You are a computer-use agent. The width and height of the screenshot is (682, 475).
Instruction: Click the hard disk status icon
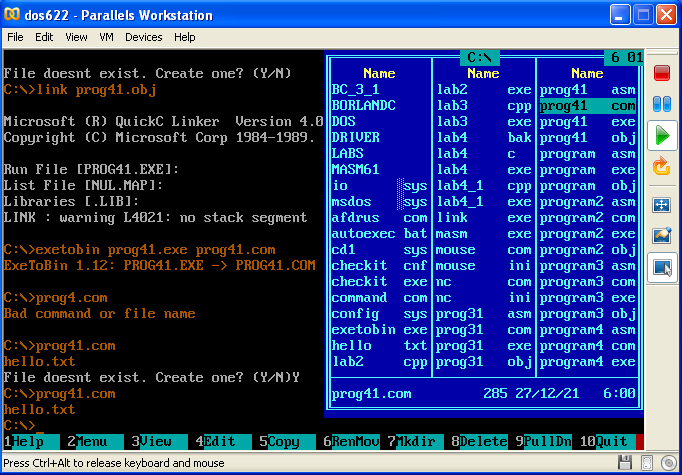click(x=647, y=463)
